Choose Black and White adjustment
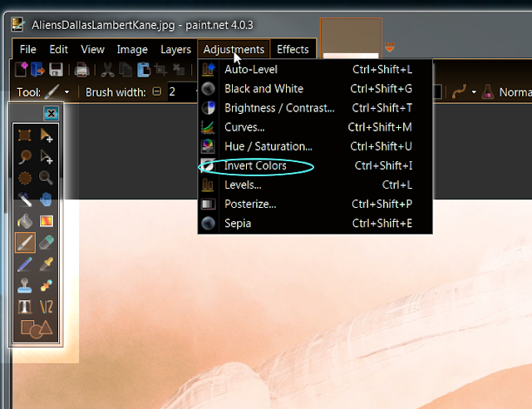 [315, 89]
